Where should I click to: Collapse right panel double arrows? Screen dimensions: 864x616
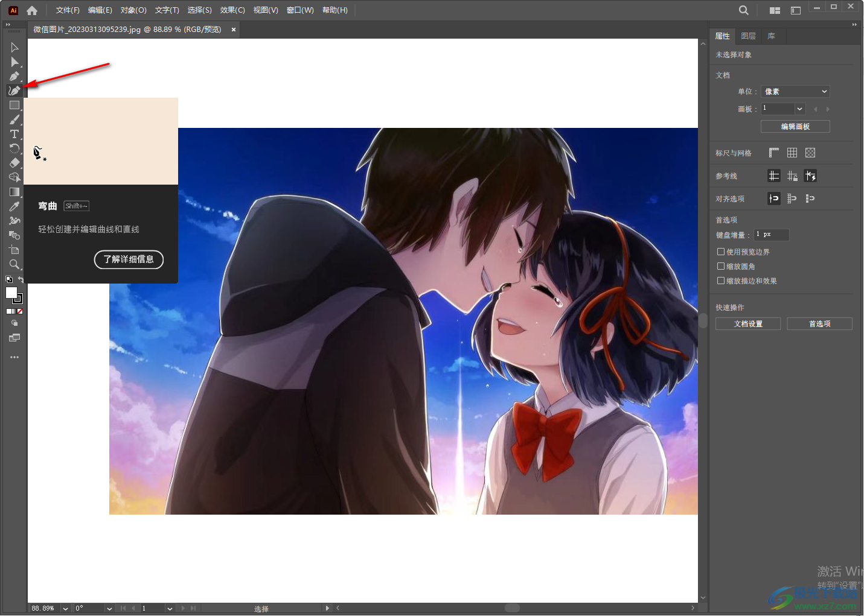pos(854,25)
